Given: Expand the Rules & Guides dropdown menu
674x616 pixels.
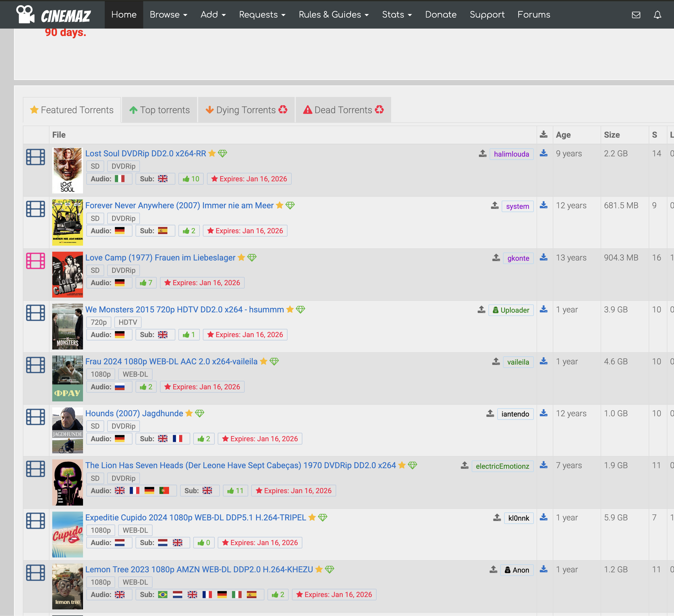Looking at the screenshot, I should 333,15.
